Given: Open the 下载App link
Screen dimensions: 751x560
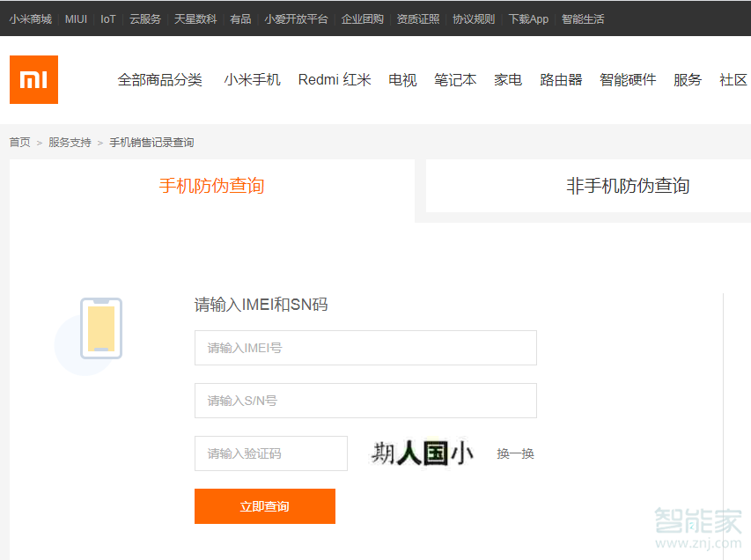Looking at the screenshot, I should tap(527, 18).
